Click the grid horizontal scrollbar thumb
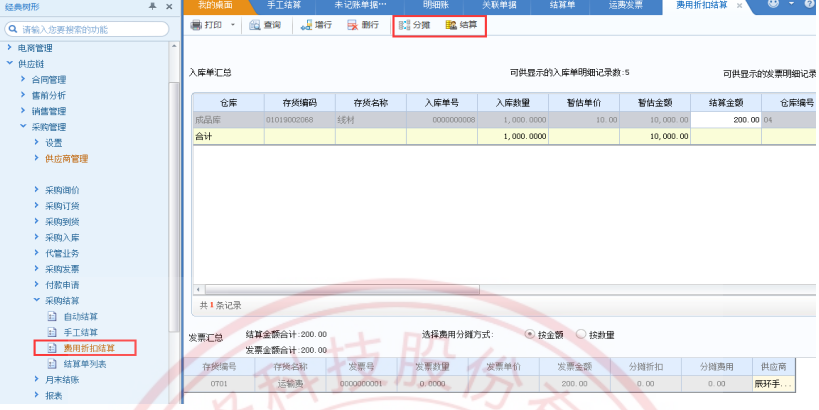 coord(342,289)
